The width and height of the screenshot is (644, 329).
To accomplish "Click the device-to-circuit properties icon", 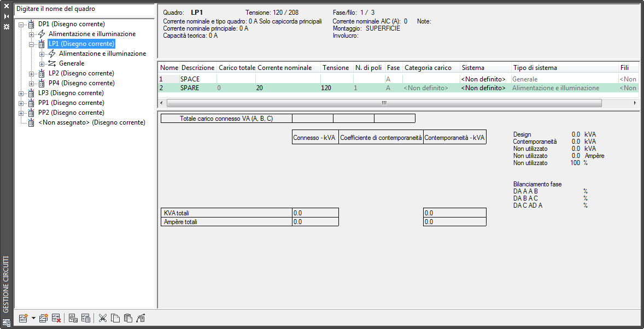I will coord(73,318).
